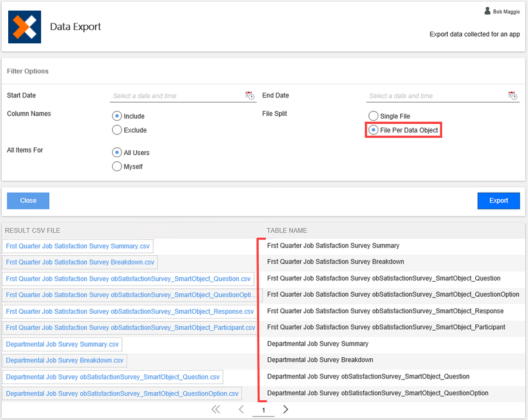Click the Bob Maggio user icon

pyautogui.click(x=487, y=11)
